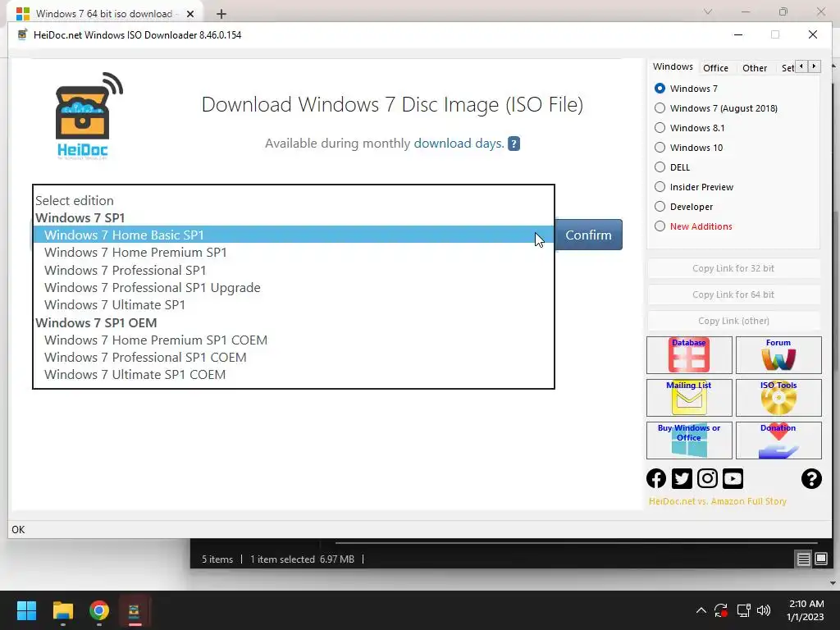The height and width of the screenshot is (630, 840).
Task: Choose Windows 7 Home Premium SP1 COEM
Action: pyautogui.click(x=294, y=340)
